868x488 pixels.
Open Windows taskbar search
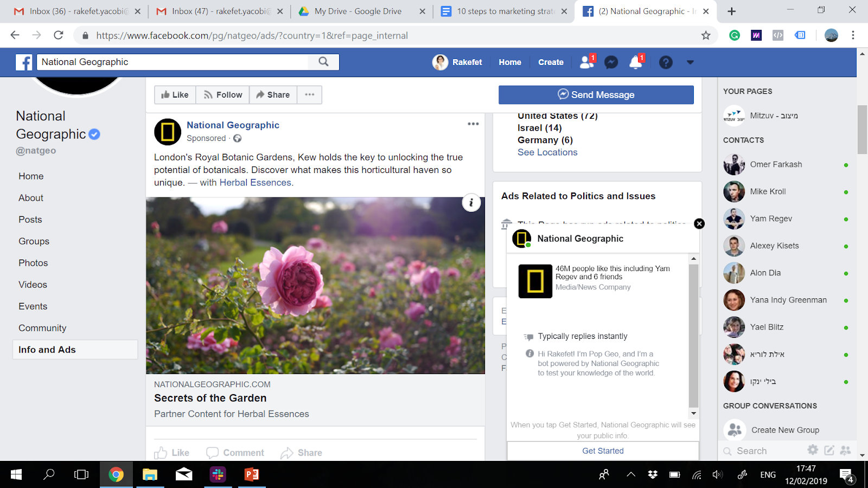tap(49, 474)
